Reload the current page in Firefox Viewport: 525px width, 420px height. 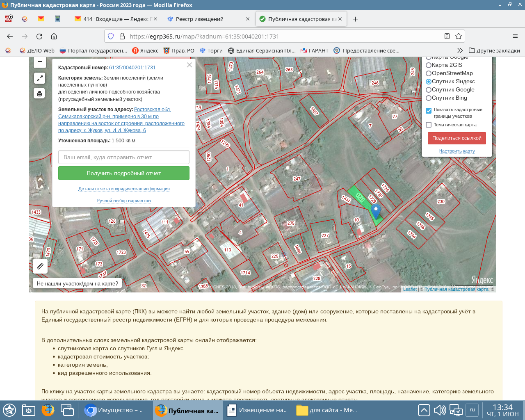click(x=39, y=36)
